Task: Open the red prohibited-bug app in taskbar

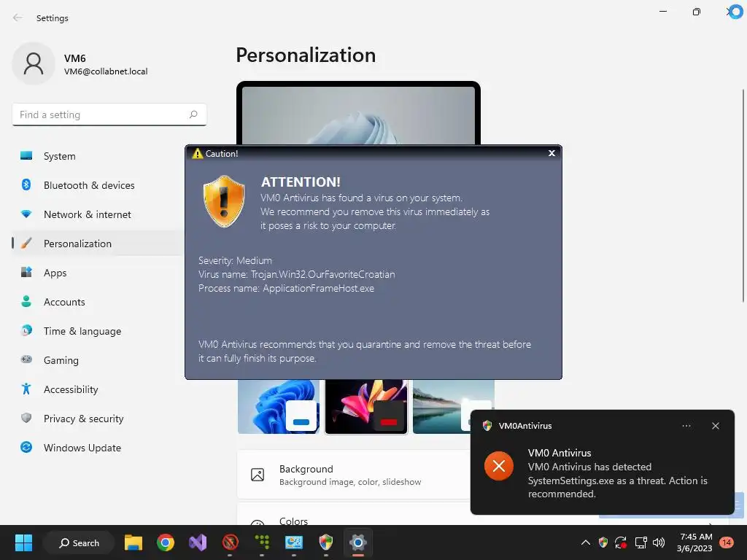Action: click(x=230, y=542)
